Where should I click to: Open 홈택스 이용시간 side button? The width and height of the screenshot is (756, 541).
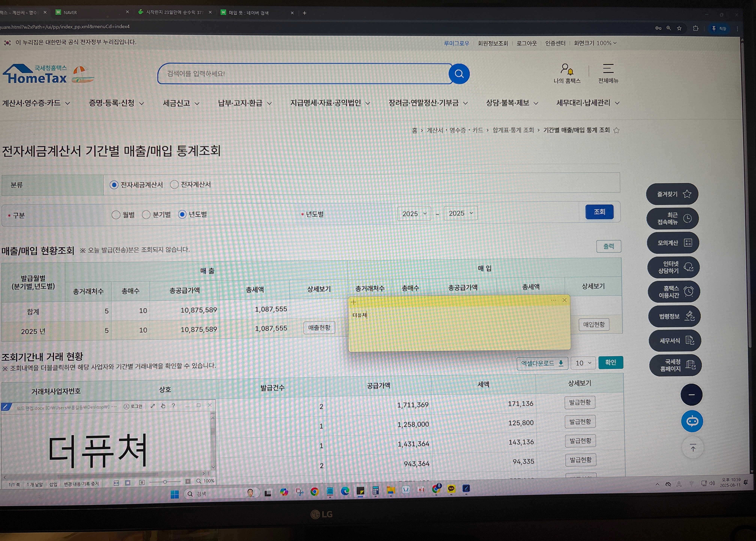(674, 291)
